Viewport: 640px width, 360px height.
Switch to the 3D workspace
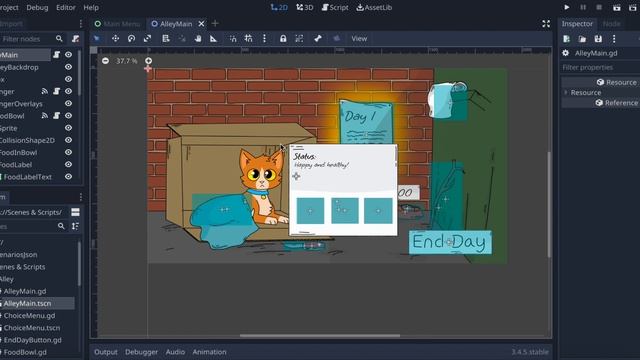tap(305, 7)
